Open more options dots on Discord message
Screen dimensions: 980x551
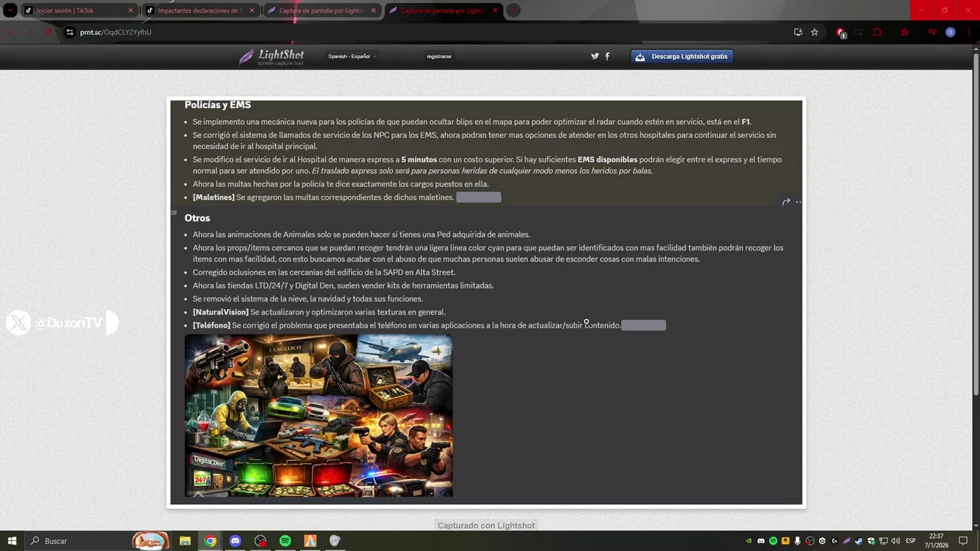[799, 202]
